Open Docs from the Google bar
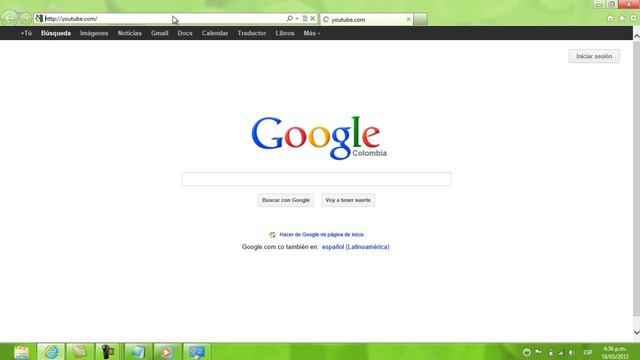 click(x=185, y=33)
